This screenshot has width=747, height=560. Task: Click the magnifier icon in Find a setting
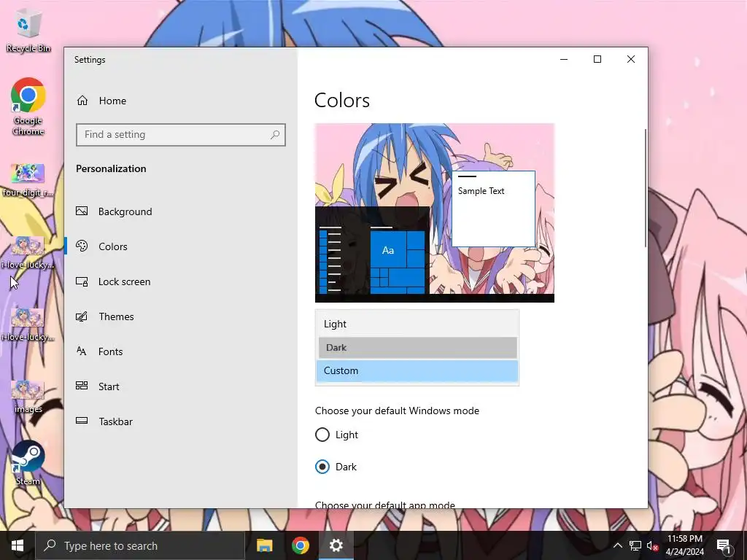tap(275, 135)
